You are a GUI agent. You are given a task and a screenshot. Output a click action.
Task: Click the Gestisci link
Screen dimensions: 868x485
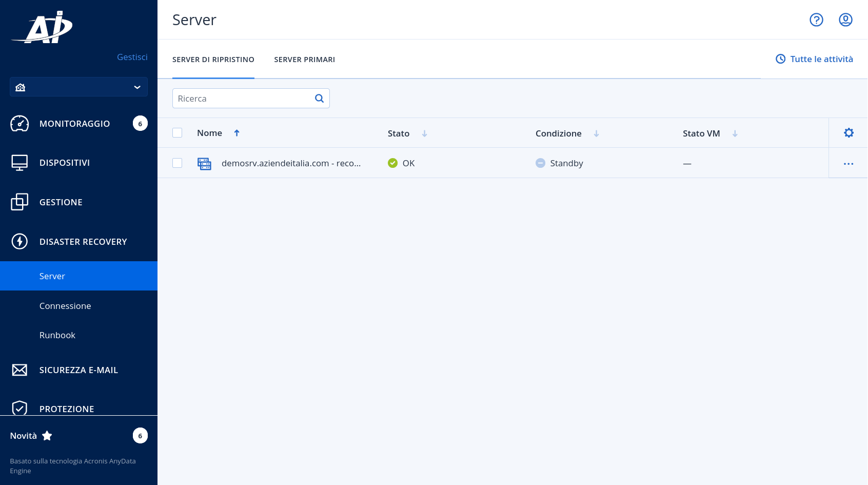click(132, 57)
